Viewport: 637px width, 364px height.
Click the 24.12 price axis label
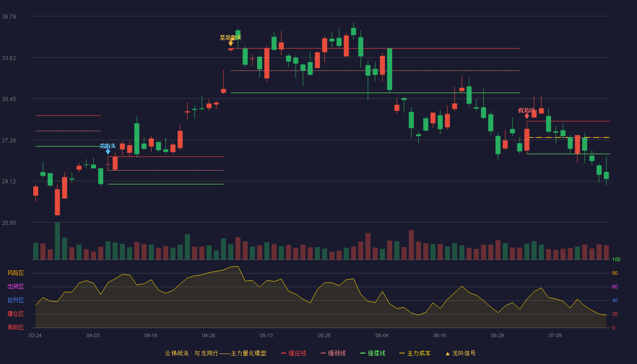9,182
